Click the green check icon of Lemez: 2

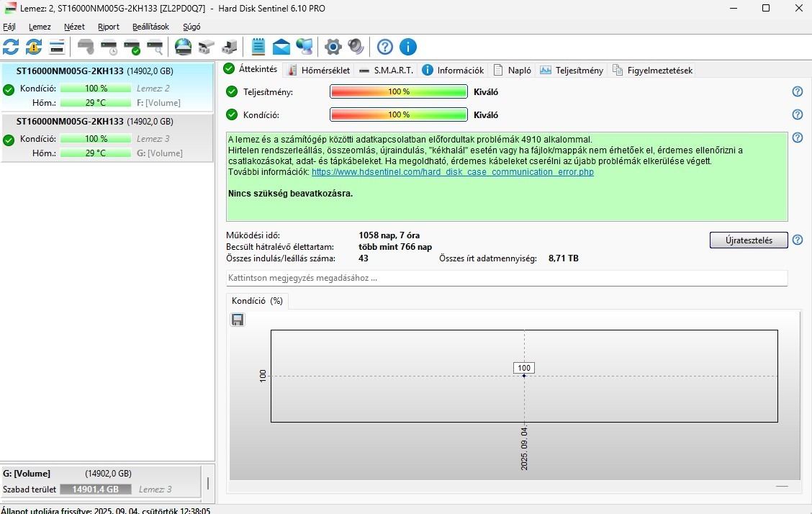coord(9,90)
